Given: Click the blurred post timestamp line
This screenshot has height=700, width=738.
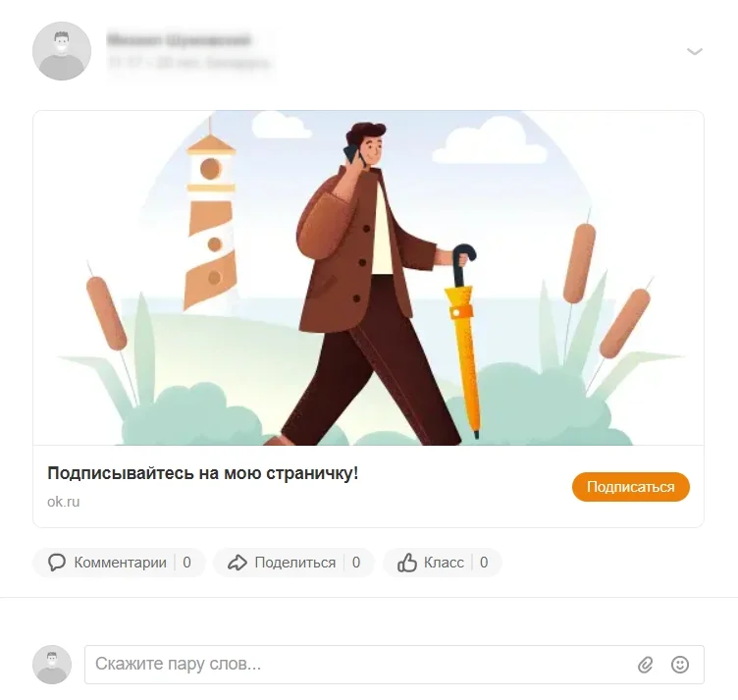Looking at the screenshot, I should click(x=188, y=63).
